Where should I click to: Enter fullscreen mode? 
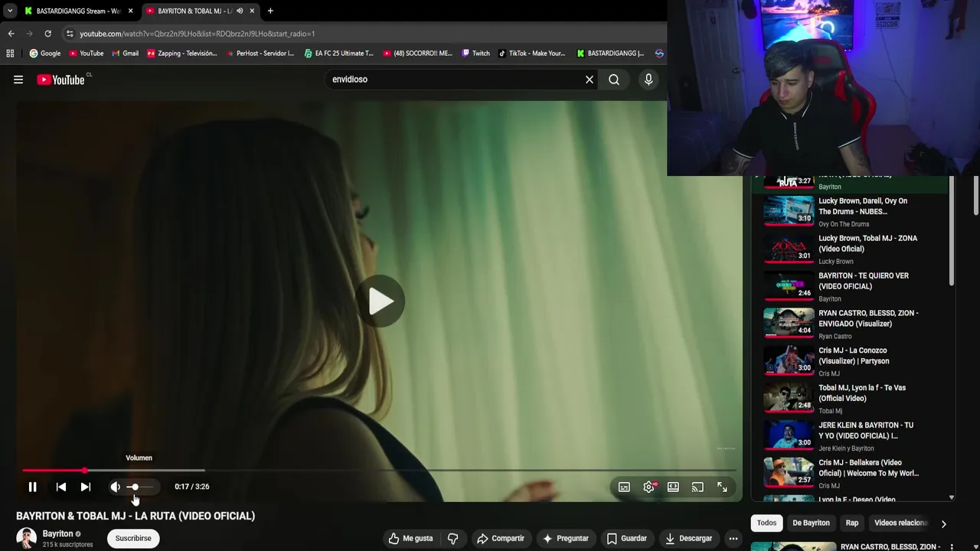(x=722, y=487)
